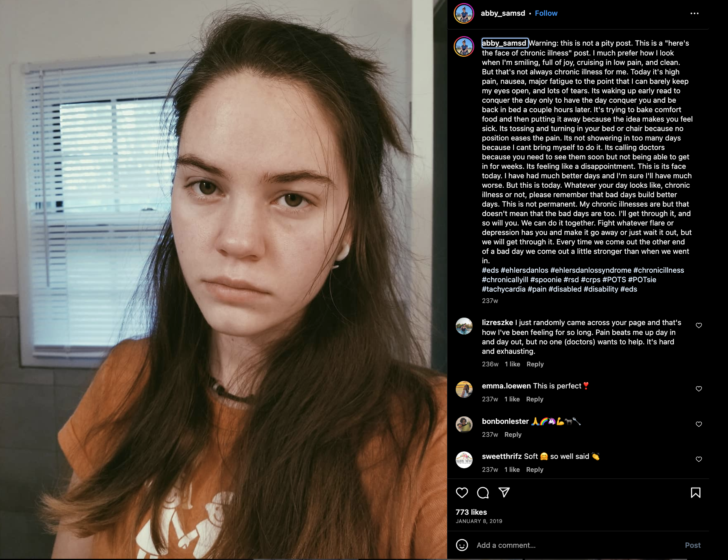Image resolution: width=728 pixels, height=560 pixels.
Task: Reply to sweetthrifz's comment
Action: [x=535, y=470]
